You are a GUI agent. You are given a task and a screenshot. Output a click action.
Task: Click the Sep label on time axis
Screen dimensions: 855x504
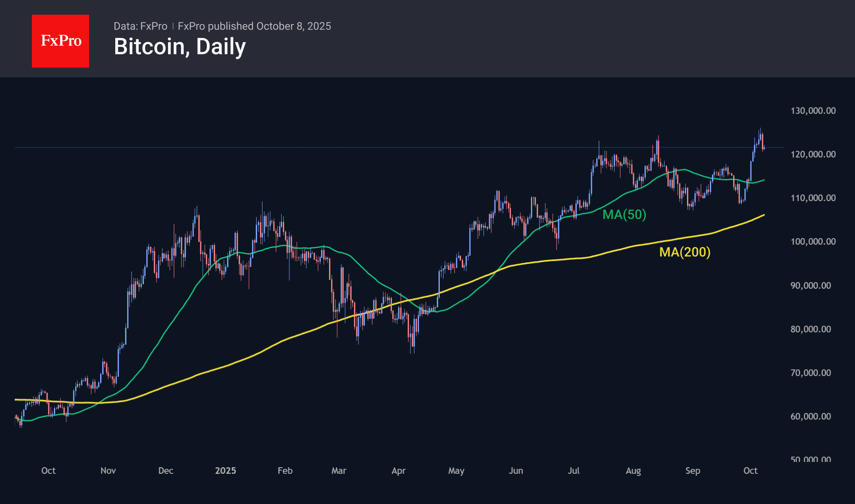pos(693,471)
